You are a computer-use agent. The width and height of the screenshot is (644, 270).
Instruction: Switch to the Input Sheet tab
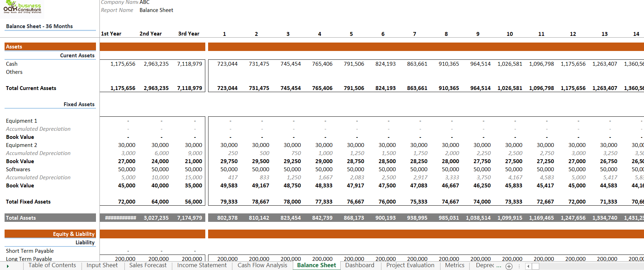(102, 265)
